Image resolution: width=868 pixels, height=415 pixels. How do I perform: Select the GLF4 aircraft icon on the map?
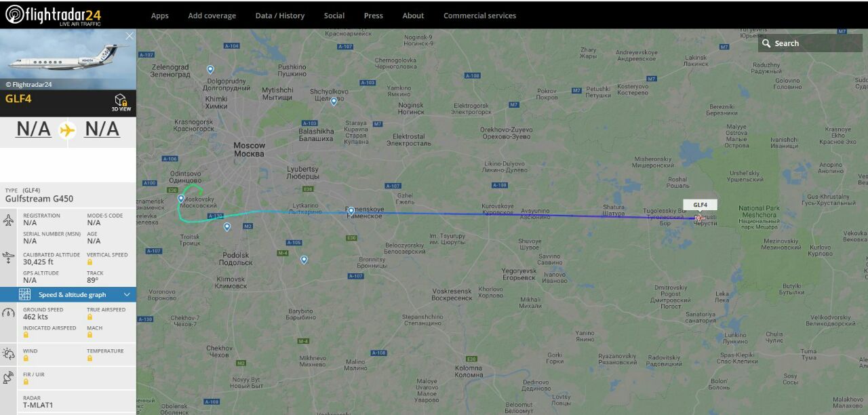[698, 218]
